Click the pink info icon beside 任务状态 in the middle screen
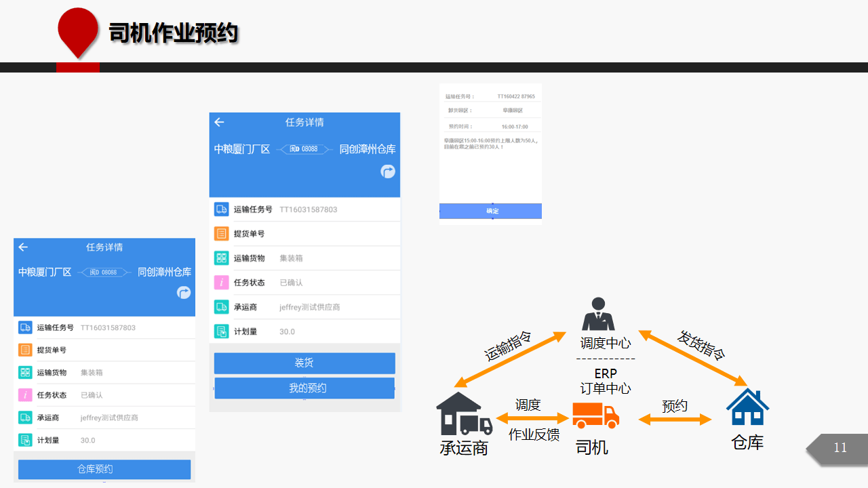The image size is (868, 488). point(221,283)
